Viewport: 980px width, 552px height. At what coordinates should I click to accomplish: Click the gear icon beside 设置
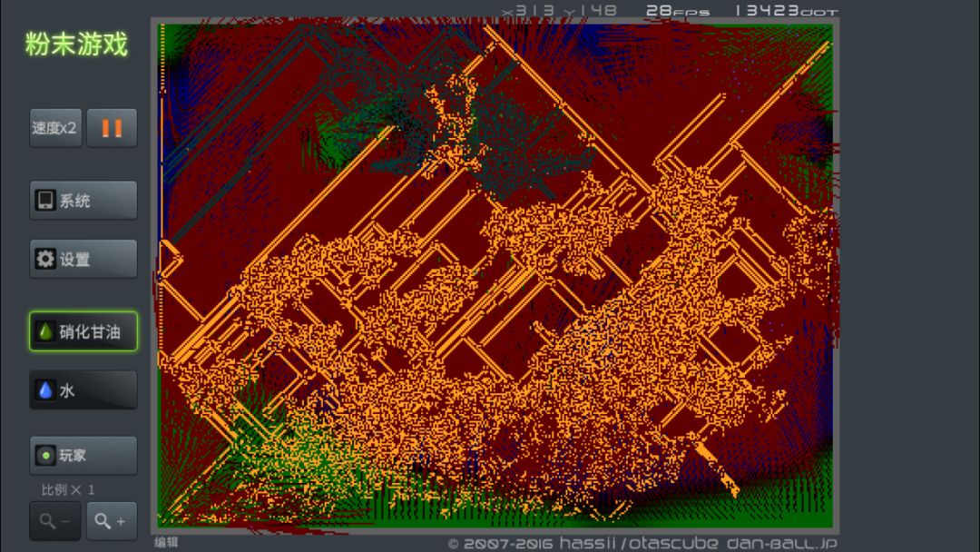(45, 259)
